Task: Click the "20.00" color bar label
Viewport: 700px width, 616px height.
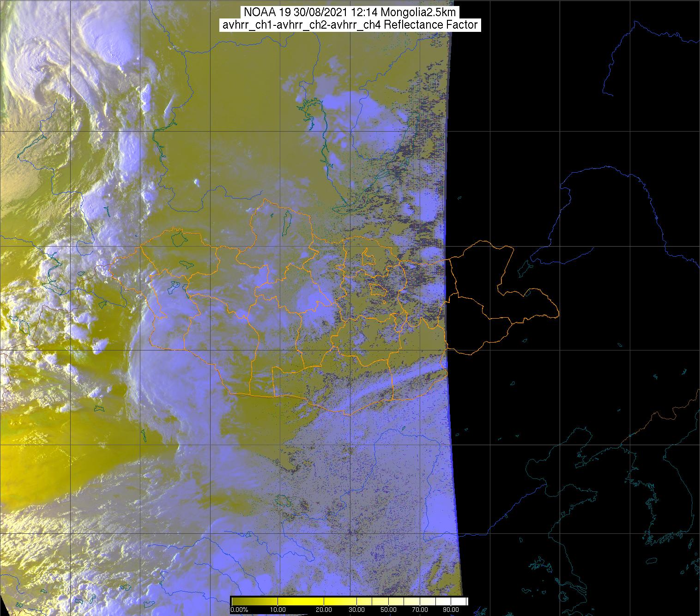Action: pyautogui.click(x=324, y=610)
